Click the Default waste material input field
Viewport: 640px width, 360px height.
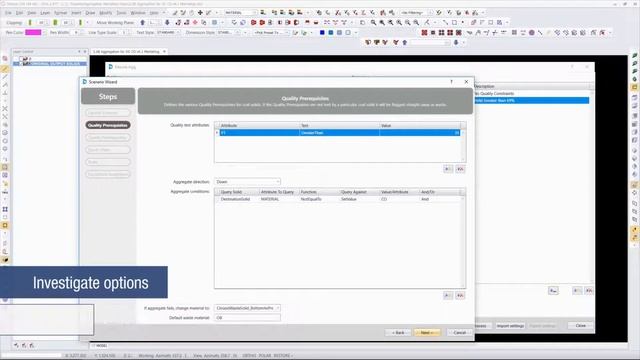(247, 318)
